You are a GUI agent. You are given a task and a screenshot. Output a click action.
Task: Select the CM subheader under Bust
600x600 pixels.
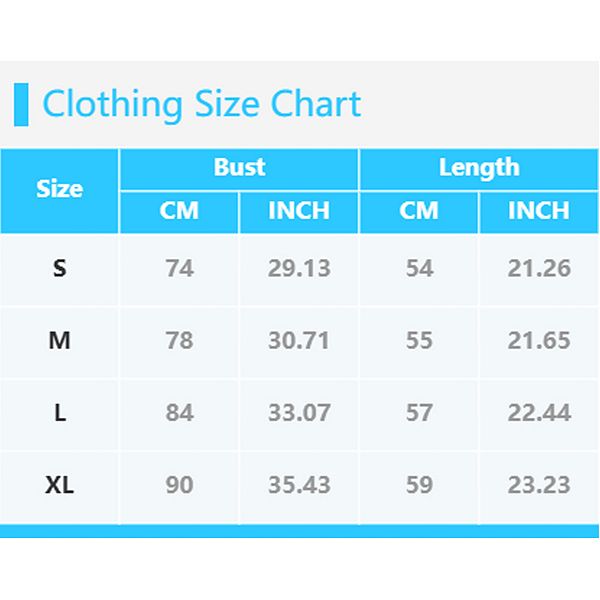click(x=179, y=211)
